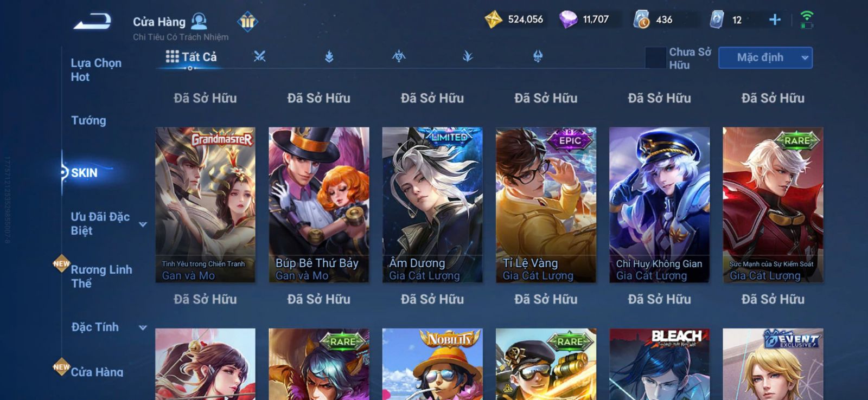Open the gift box icon near Cửa Hàng

(247, 22)
